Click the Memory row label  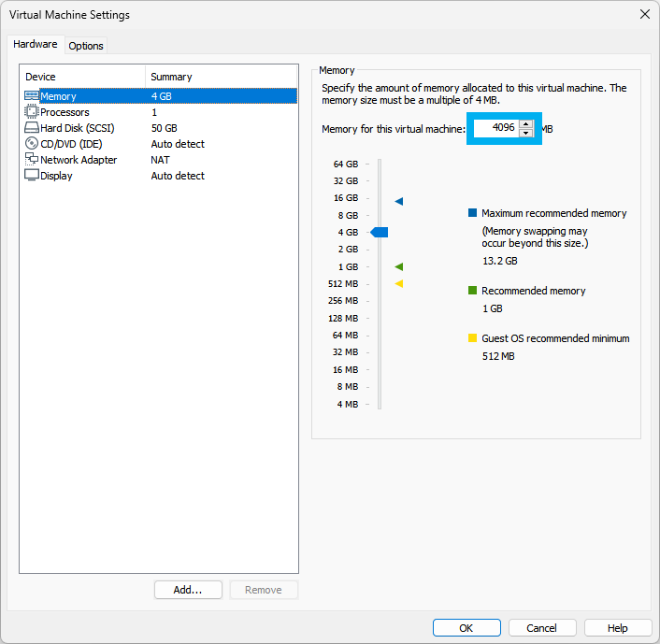pos(58,96)
